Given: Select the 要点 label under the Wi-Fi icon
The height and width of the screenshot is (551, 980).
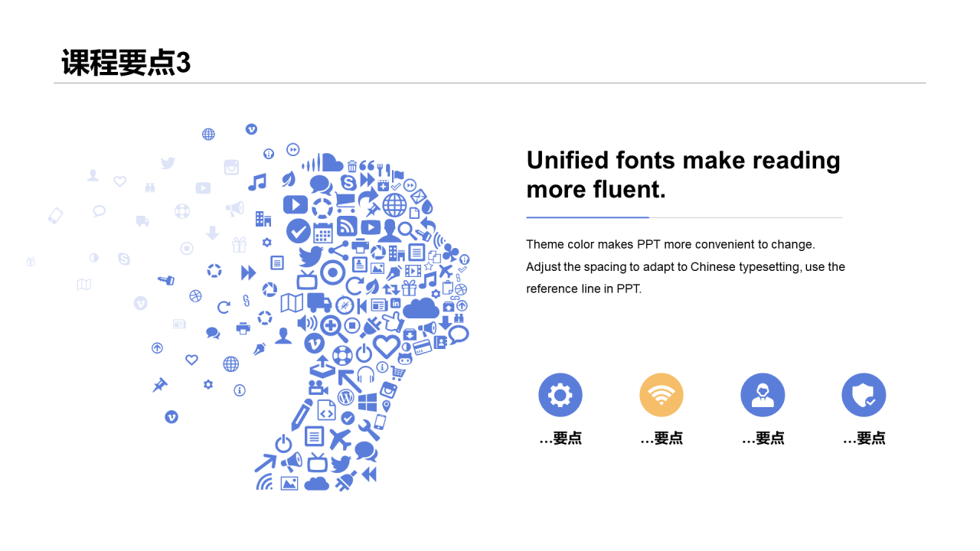Looking at the screenshot, I should (661, 438).
